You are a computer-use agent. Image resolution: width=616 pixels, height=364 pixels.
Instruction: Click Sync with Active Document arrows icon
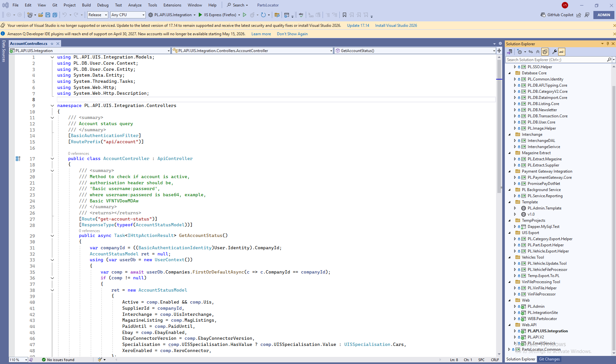(531, 52)
